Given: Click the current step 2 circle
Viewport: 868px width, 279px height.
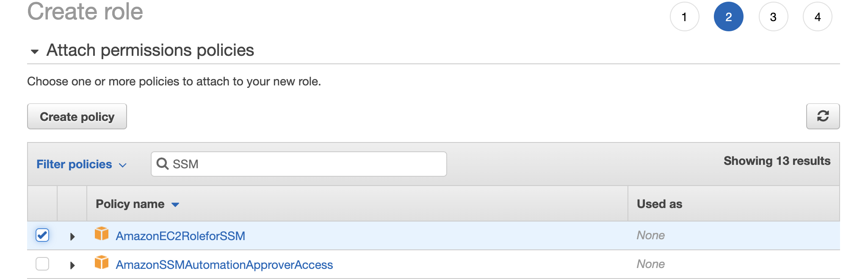Looking at the screenshot, I should (x=728, y=17).
